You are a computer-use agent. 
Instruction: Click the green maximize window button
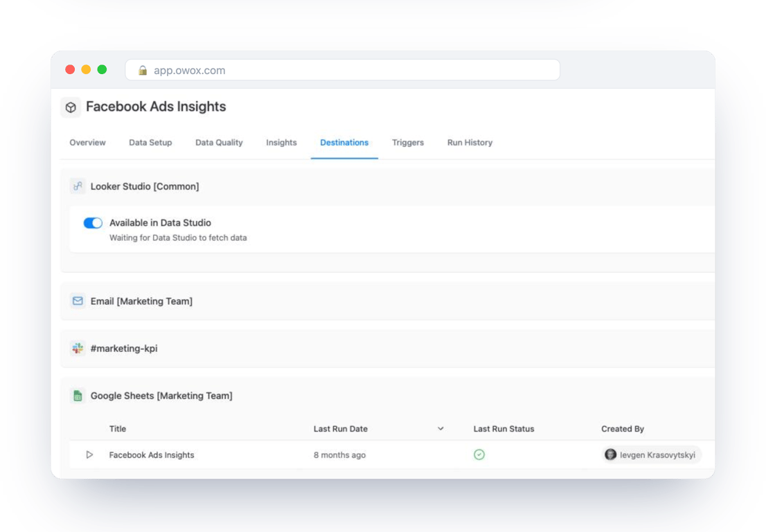click(x=102, y=69)
